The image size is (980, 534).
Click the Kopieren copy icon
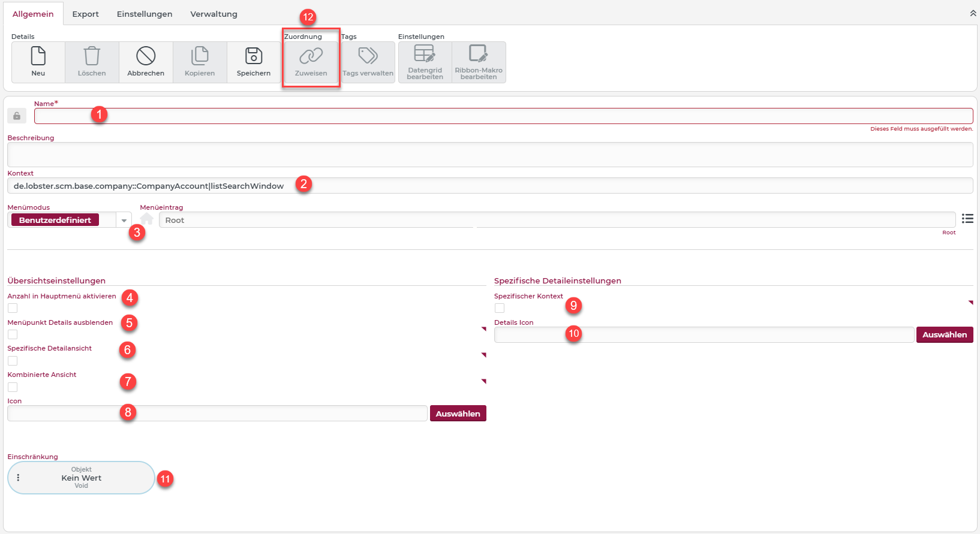pyautogui.click(x=200, y=56)
